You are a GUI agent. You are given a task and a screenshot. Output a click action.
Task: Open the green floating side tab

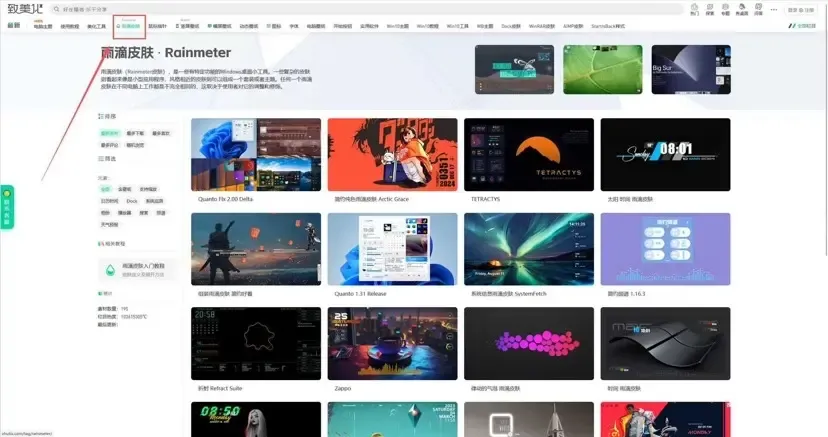(7, 207)
